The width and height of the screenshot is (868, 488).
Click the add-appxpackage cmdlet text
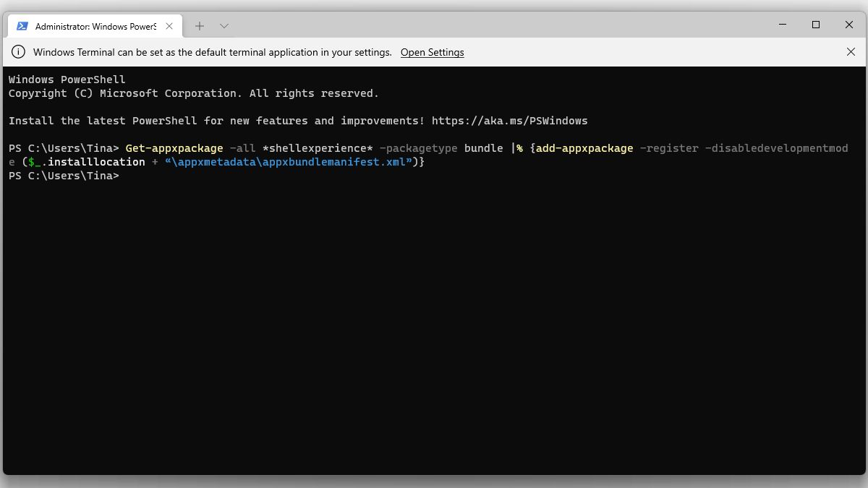tap(584, 148)
